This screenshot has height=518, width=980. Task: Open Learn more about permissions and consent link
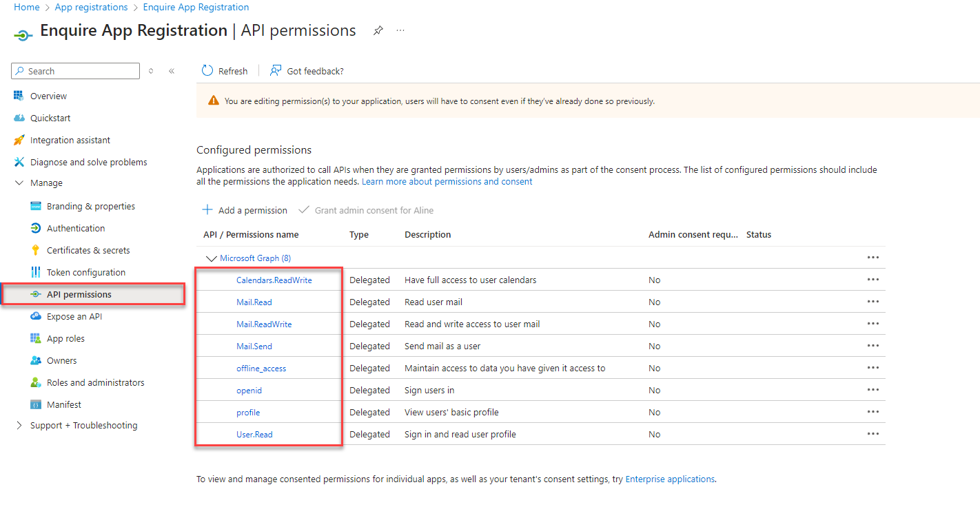tap(447, 182)
